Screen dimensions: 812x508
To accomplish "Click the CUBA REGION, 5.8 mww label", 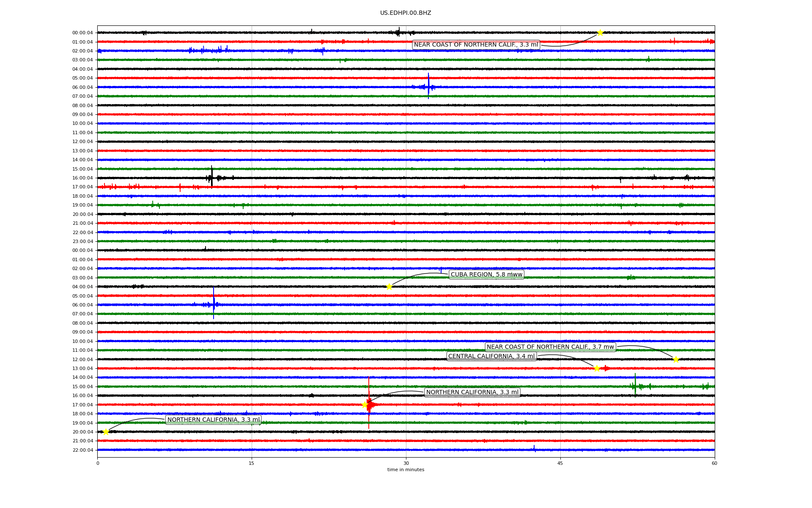I will [486, 275].
